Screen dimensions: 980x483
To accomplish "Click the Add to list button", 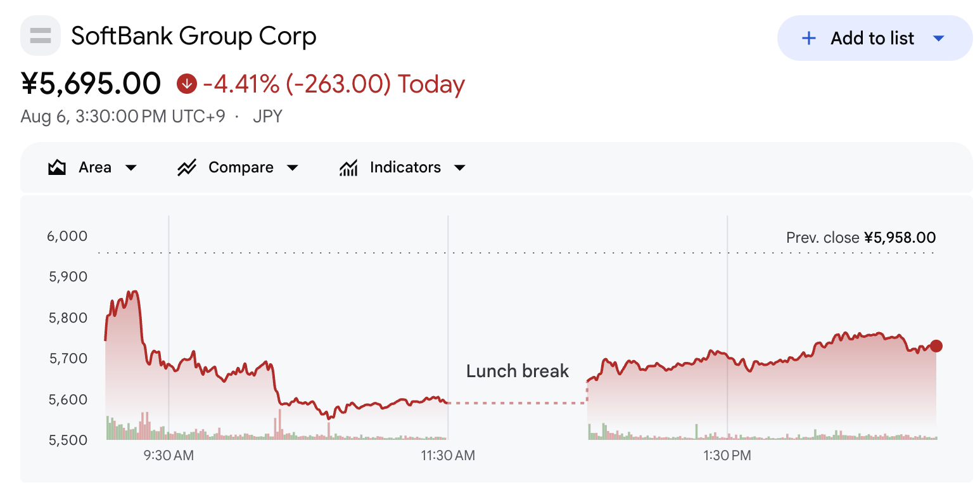I will pos(874,38).
